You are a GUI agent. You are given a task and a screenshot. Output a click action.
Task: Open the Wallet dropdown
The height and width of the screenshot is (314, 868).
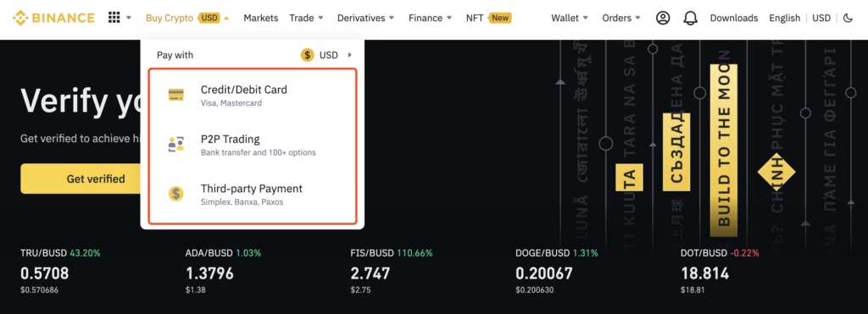pos(570,18)
